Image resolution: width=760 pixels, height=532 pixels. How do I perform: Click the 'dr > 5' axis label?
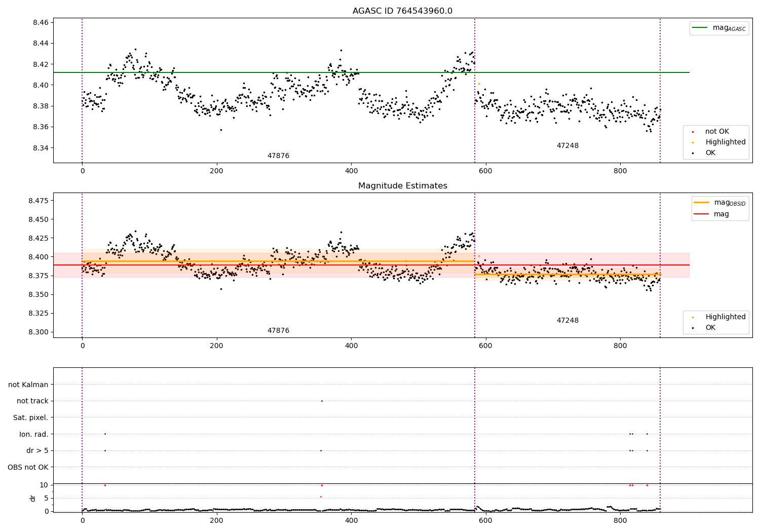[x=37, y=451]
